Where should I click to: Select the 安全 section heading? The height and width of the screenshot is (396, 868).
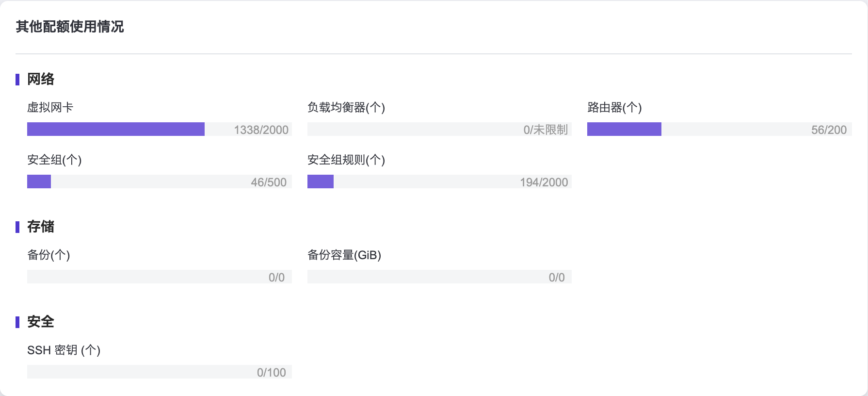[41, 322]
